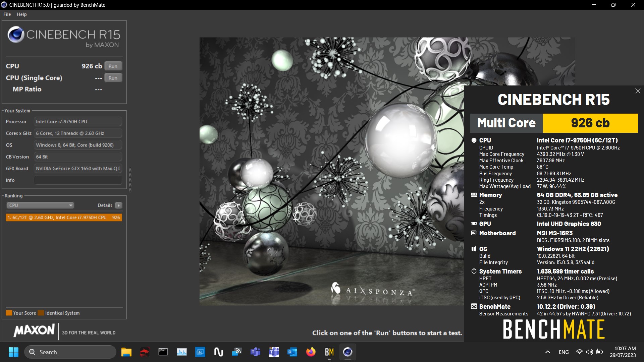Screen dimensions: 644x362
Task: Click the empty Info input field
Action: (x=78, y=180)
